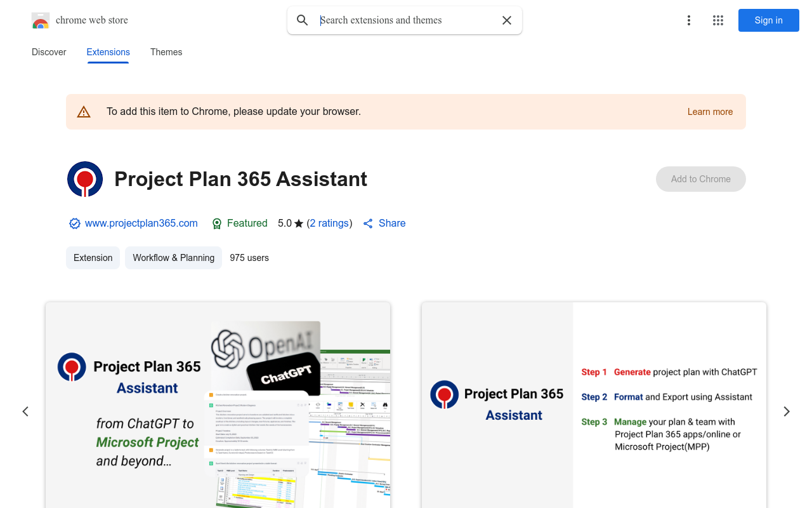Click the chrome web store title text
Image resolution: width=812 pixels, height=508 pixels.
[92, 20]
